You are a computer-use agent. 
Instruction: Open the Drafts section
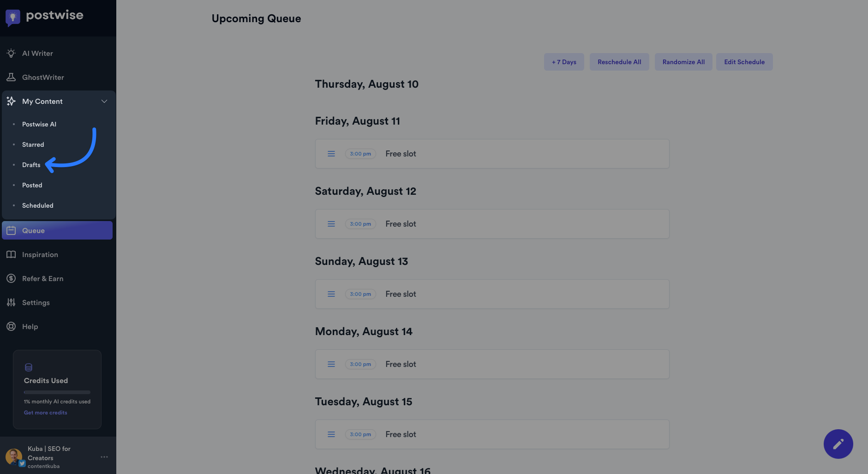(31, 165)
